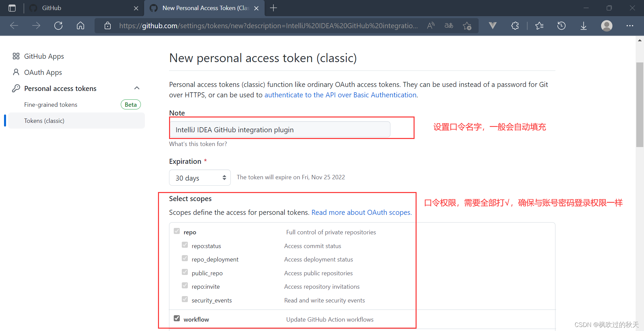Toggle the public_repo checkbox
The image size is (644, 331).
[185, 272]
